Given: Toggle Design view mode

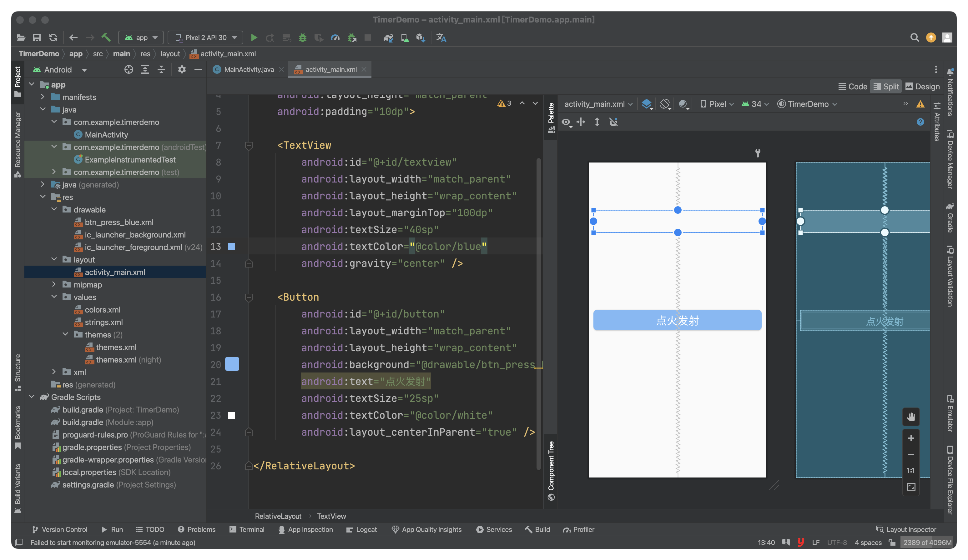Looking at the screenshot, I should coord(922,87).
